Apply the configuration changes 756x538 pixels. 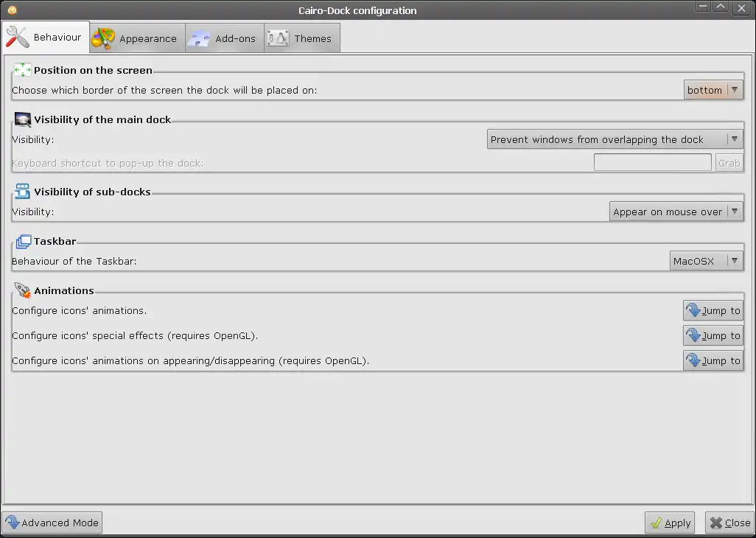click(x=670, y=523)
